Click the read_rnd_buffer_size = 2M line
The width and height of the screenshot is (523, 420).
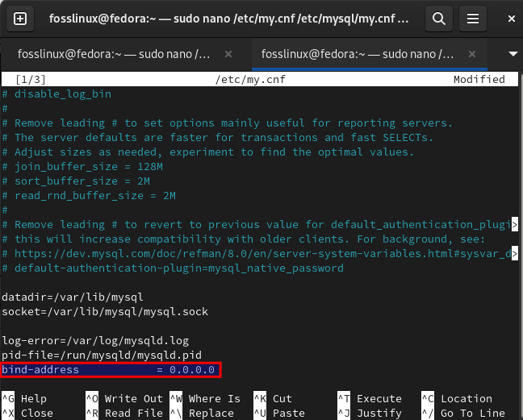(x=89, y=196)
